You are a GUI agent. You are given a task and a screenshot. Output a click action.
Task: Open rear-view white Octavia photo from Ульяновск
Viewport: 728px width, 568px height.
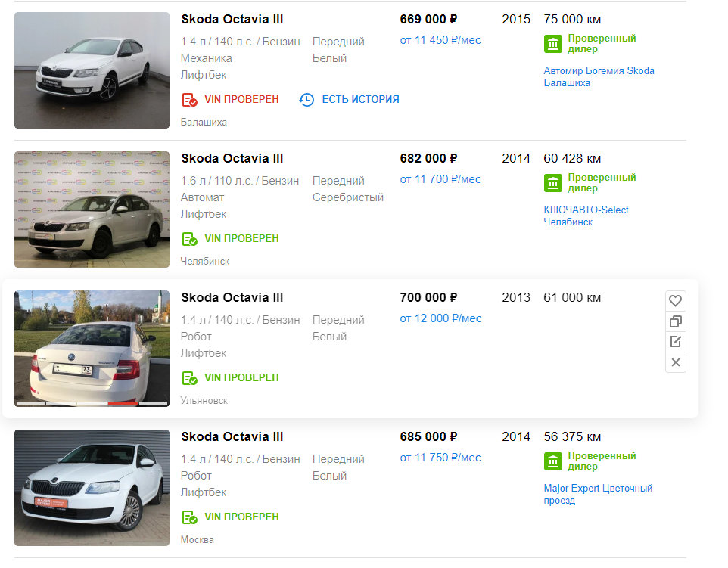coord(92,349)
